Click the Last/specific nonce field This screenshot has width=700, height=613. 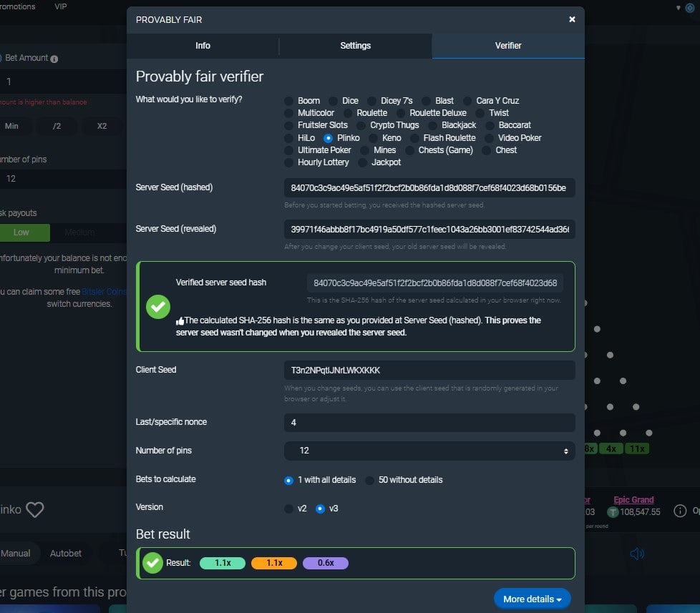coord(429,423)
